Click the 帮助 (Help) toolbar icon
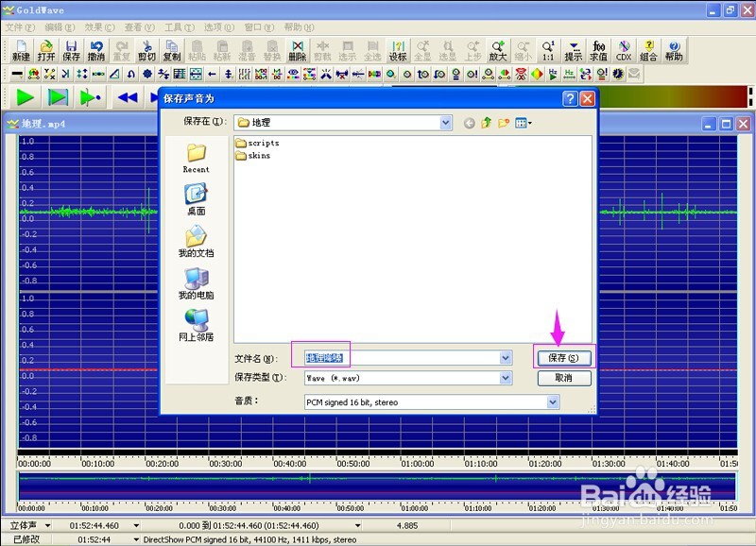This screenshot has height=546, width=756. coord(674,51)
